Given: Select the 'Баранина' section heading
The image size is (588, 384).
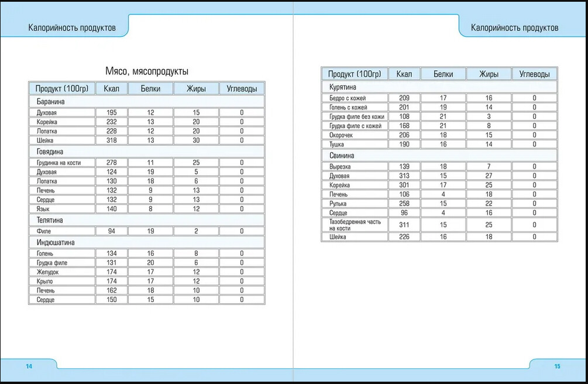Looking at the screenshot, I should (x=50, y=102).
